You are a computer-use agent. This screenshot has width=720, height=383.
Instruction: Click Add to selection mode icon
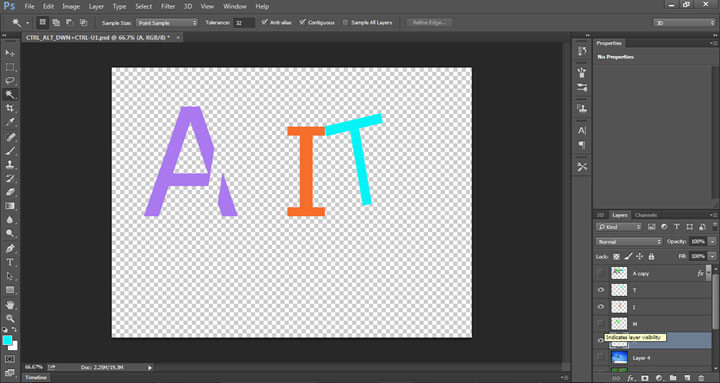pos(56,22)
